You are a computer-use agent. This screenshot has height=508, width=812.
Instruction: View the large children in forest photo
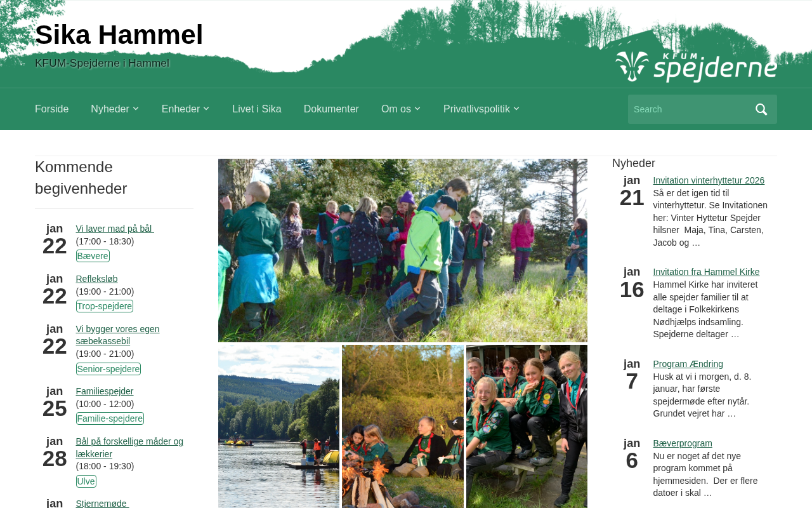tap(403, 250)
